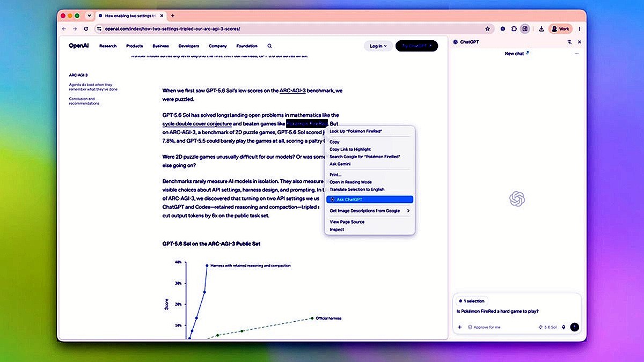
Task: Open the Foundation nav item
Action: 247,46
